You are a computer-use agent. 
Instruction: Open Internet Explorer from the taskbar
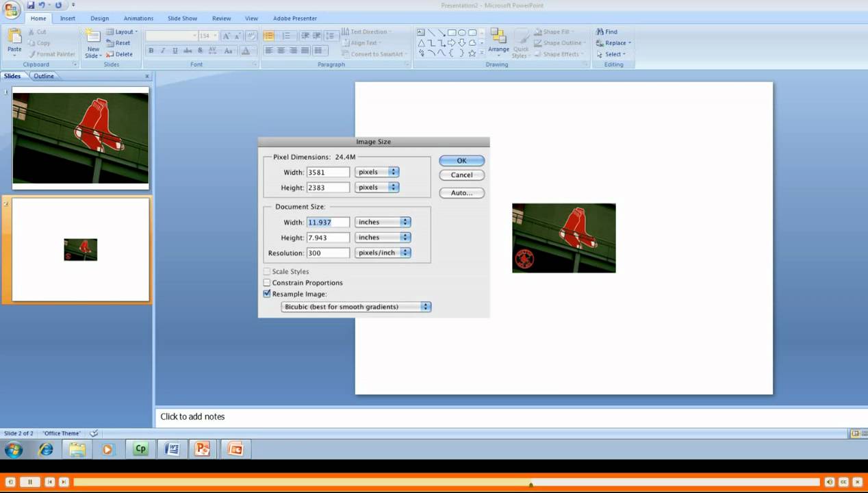[x=46, y=449]
